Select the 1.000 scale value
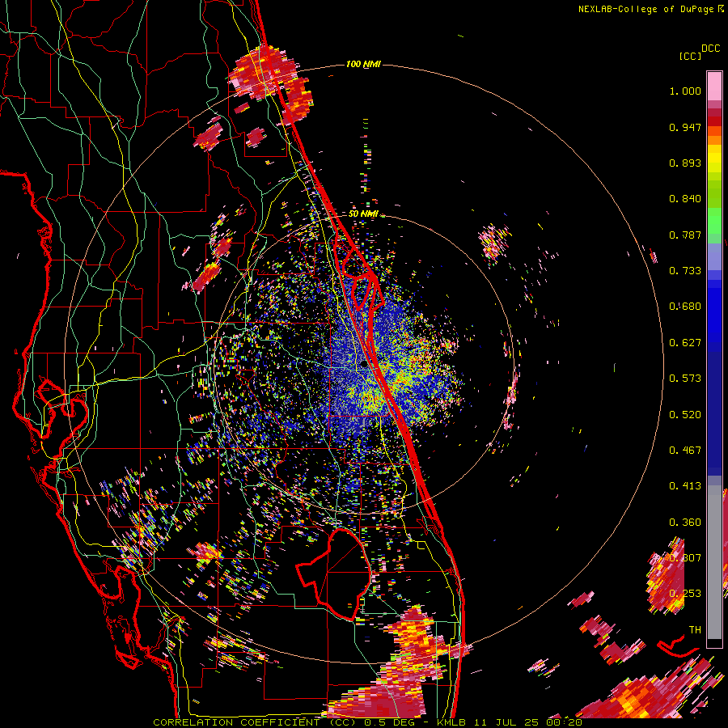 coord(685,91)
